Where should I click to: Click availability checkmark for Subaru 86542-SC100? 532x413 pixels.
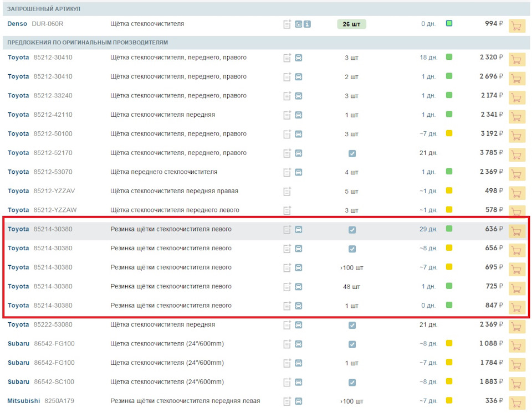[x=352, y=383]
